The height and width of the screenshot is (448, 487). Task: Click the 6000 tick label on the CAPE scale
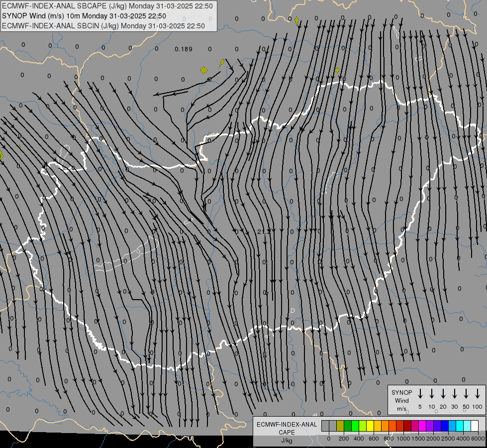(x=478, y=439)
